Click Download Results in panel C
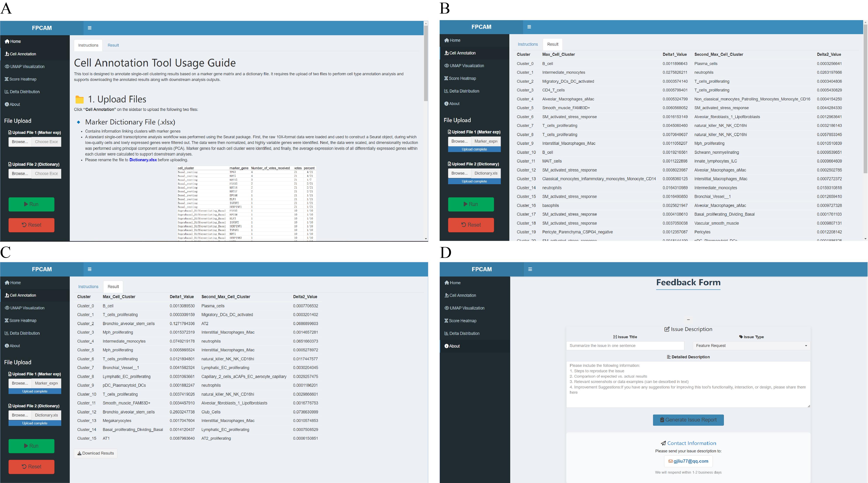868x483 pixels. [96, 453]
